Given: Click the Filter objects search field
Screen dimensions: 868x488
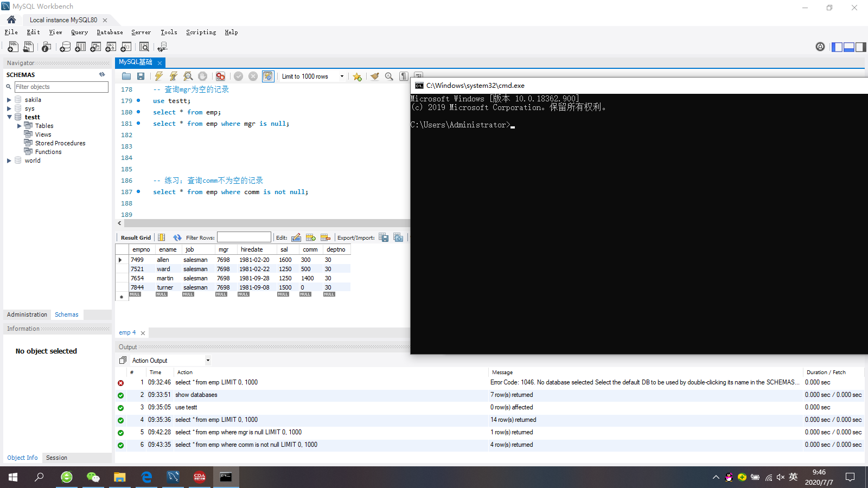Looking at the screenshot, I should coord(61,87).
